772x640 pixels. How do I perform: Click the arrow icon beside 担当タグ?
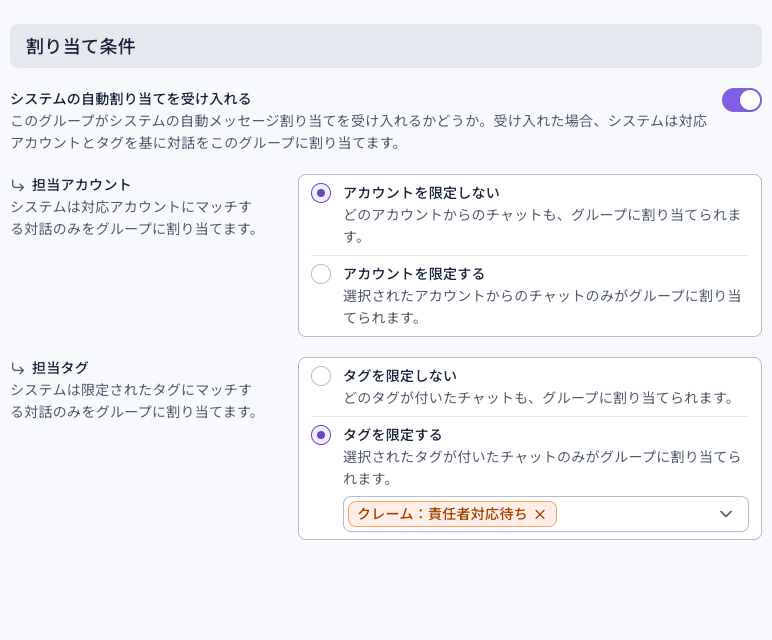coord(18,368)
